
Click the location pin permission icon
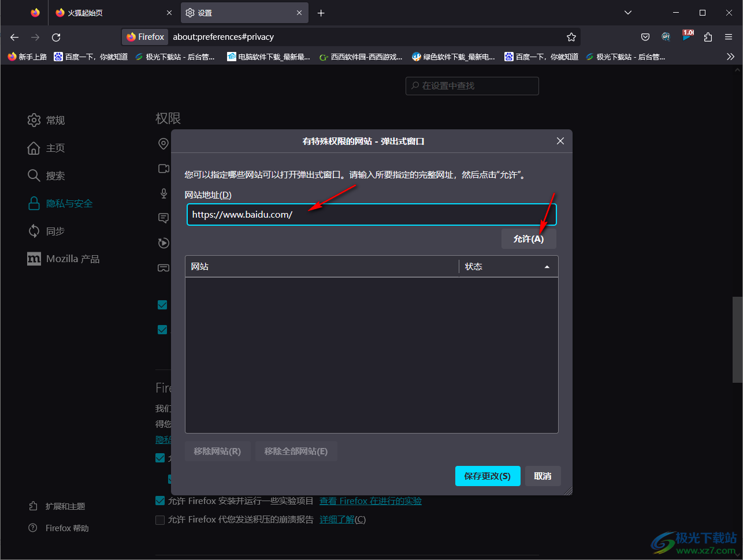[164, 144]
